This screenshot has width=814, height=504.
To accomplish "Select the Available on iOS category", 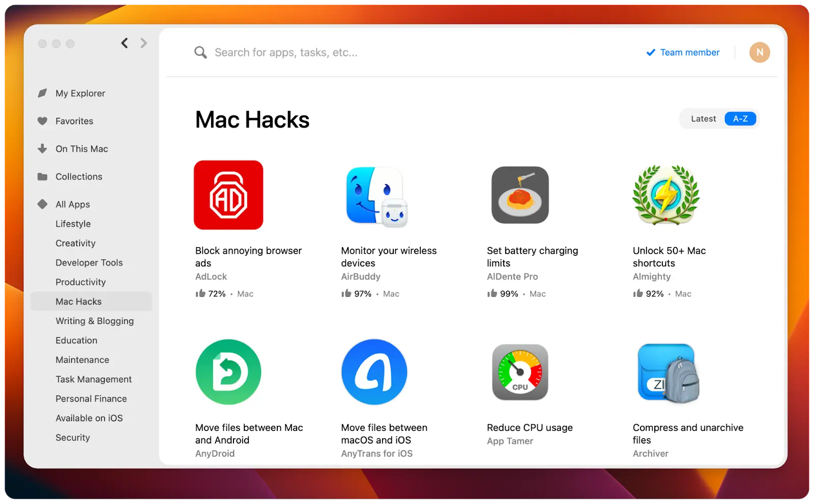I will 89,418.
